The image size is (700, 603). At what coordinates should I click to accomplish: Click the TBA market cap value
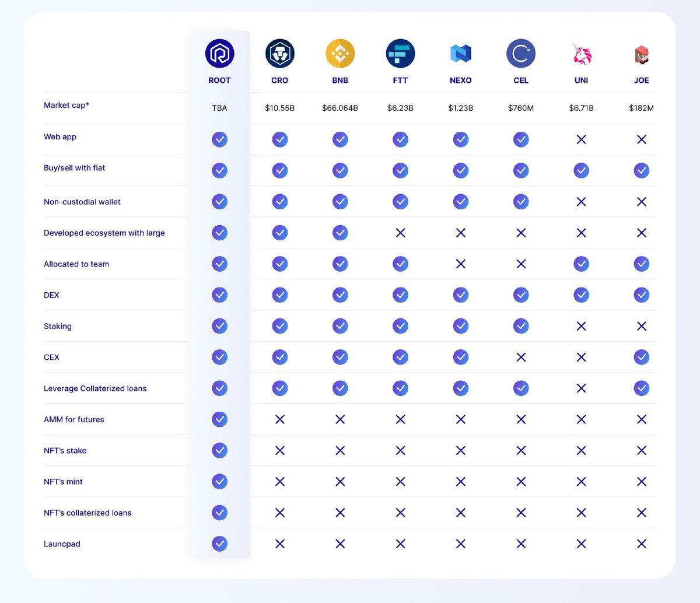(219, 108)
